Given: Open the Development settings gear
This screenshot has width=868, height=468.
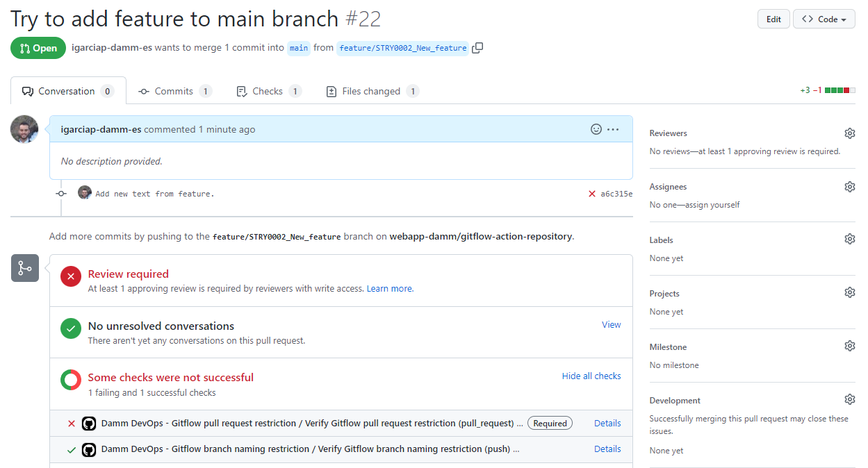Looking at the screenshot, I should pos(849,399).
